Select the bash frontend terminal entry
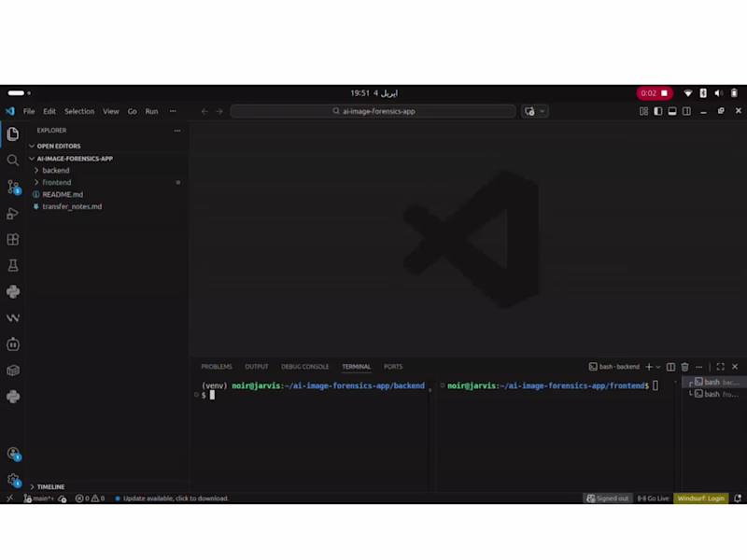Screen dimensions: 747x560 coord(716,394)
